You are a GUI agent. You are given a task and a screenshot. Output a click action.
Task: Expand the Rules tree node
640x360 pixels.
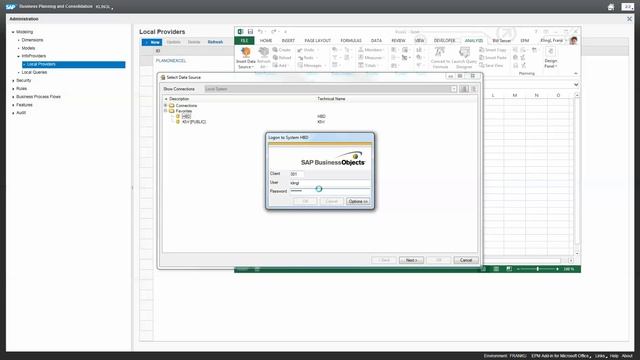coord(13,89)
